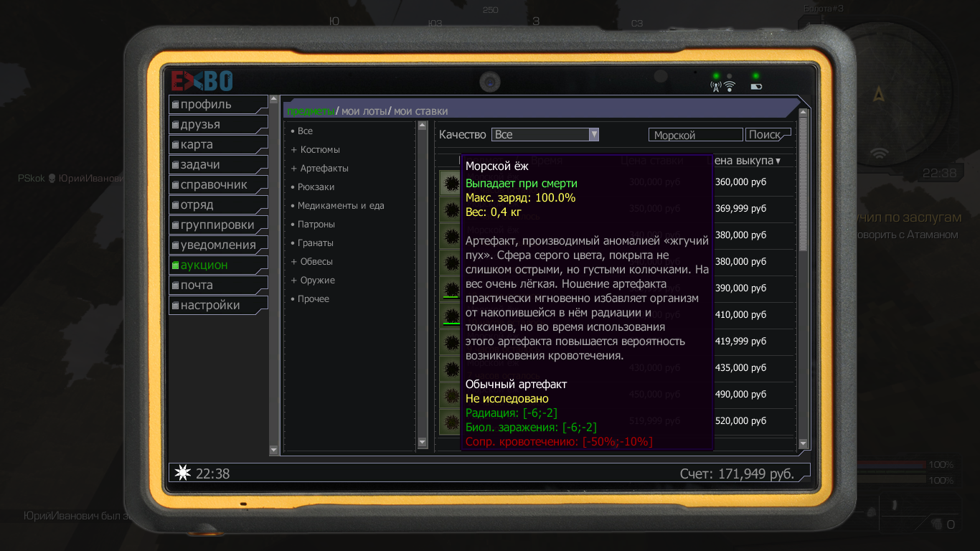Viewport: 980px width, 551px height.
Task: Open the карта section
Action: click(x=218, y=144)
